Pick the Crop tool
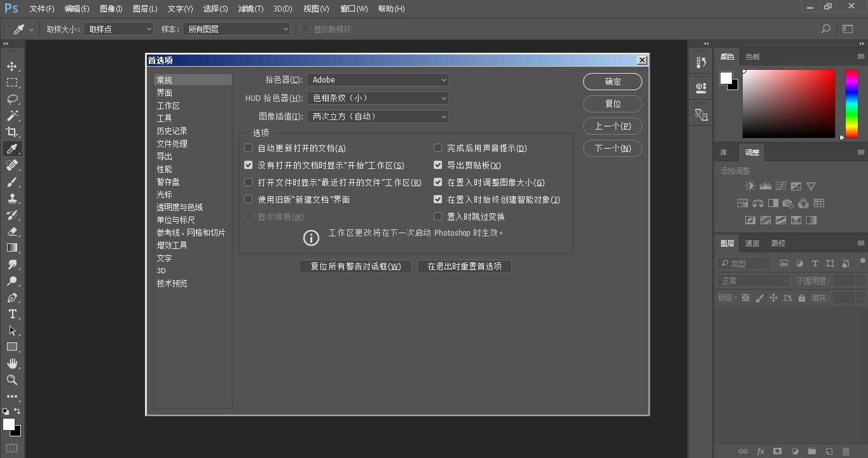Image resolution: width=868 pixels, height=458 pixels. point(12,132)
